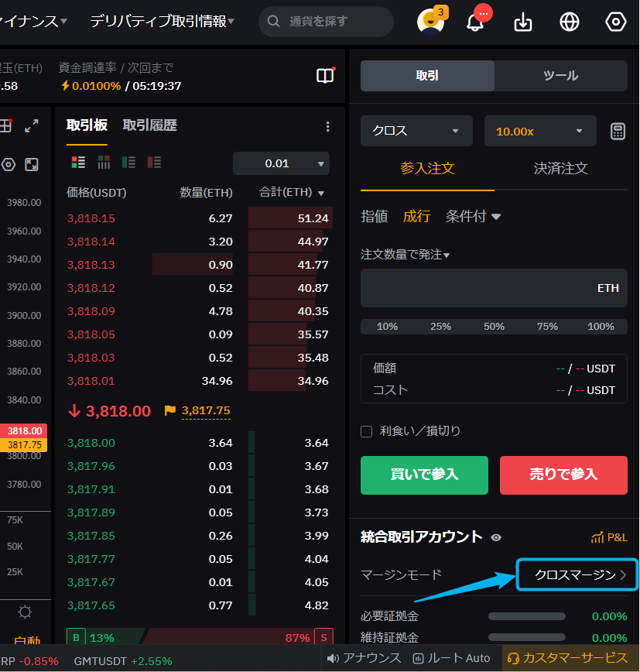Open the calculator icon beside leverage
640x672 pixels.
pos(618,131)
